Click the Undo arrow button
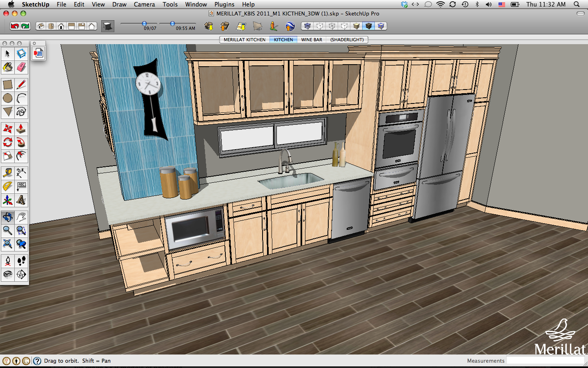588x368 pixels. 15,26
